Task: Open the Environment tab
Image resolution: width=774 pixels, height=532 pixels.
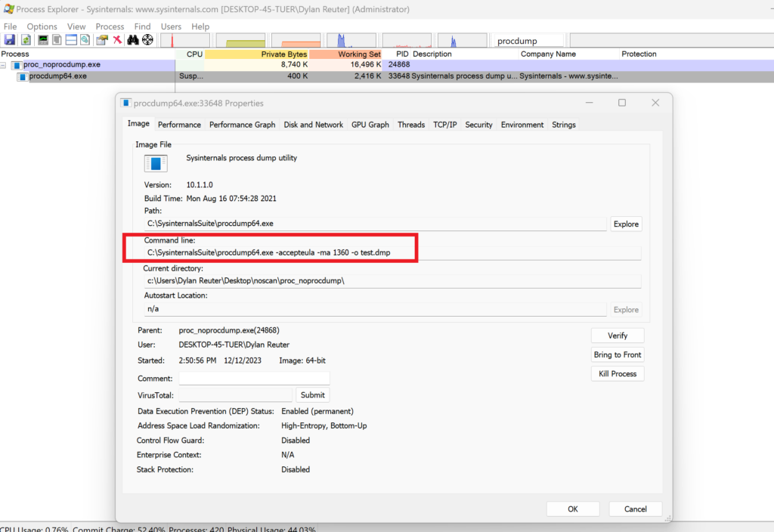Action: click(x=522, y=125)
